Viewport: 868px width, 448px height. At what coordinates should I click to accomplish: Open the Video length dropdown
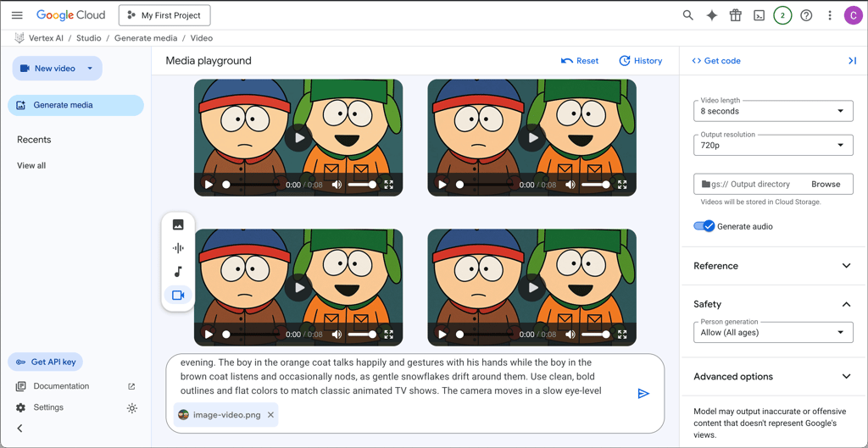click(773, 111)
